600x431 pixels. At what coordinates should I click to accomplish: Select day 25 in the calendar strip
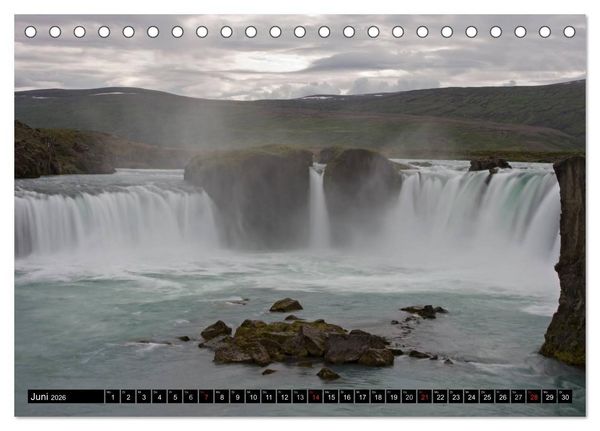487,397
